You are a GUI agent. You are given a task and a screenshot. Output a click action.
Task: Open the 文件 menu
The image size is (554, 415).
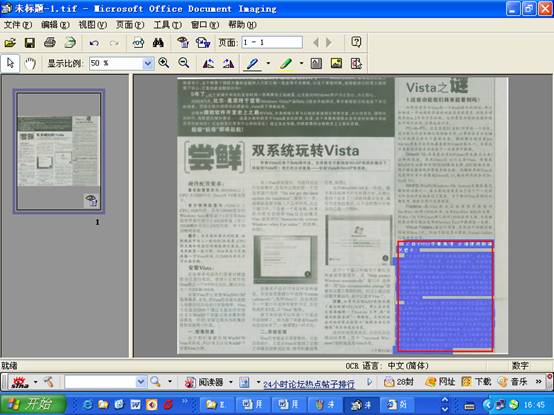[x=18, y=25]
